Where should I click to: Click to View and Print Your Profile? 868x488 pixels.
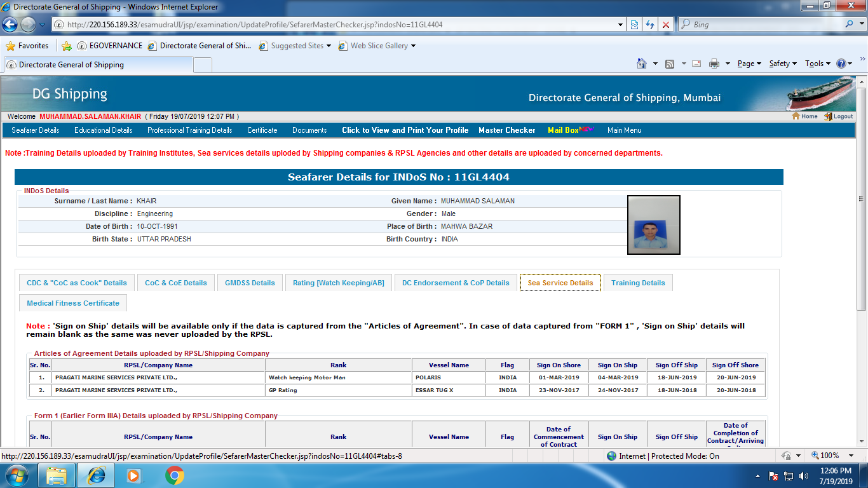(405, 130)
